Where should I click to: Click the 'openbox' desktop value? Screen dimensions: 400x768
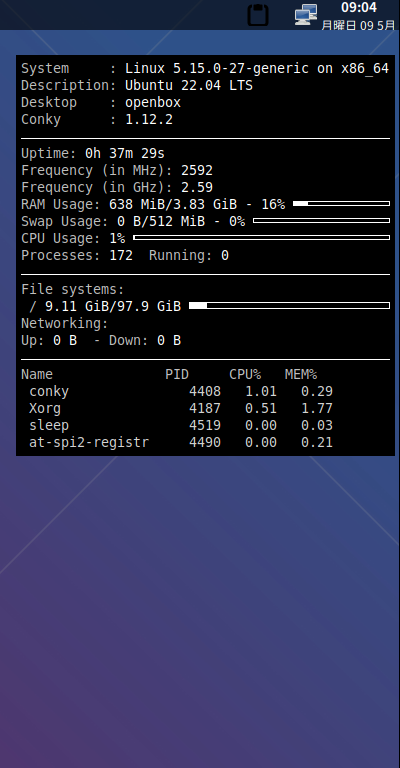click(x=153, y=102)
